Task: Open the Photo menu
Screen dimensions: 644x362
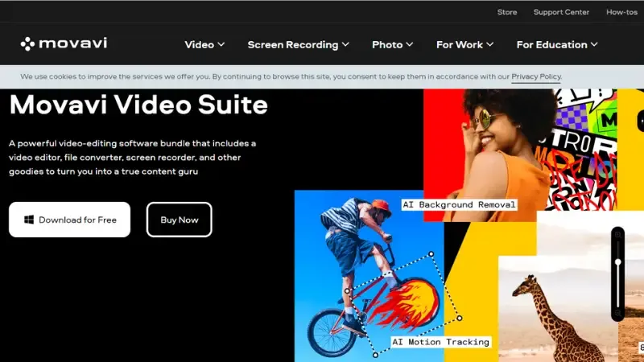Action: [x=392, y=44]
